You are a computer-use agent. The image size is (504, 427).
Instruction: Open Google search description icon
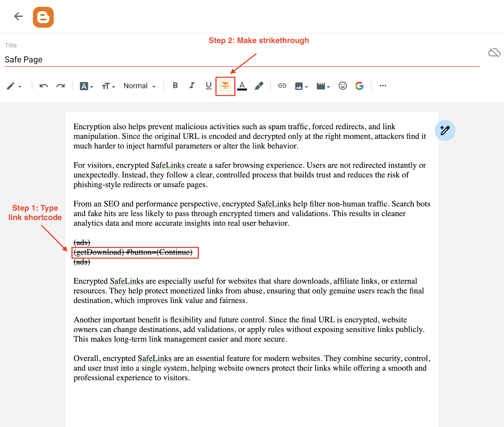(359, 86)
